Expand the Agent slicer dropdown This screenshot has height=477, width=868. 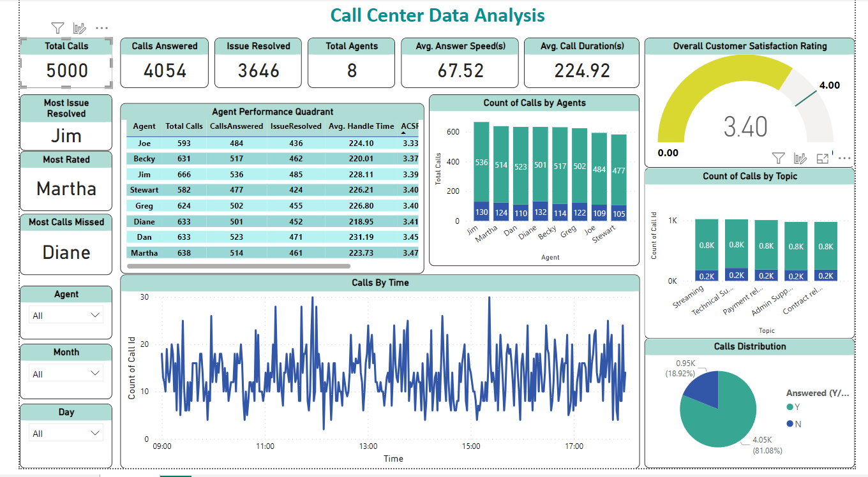(x=96, y=315)
